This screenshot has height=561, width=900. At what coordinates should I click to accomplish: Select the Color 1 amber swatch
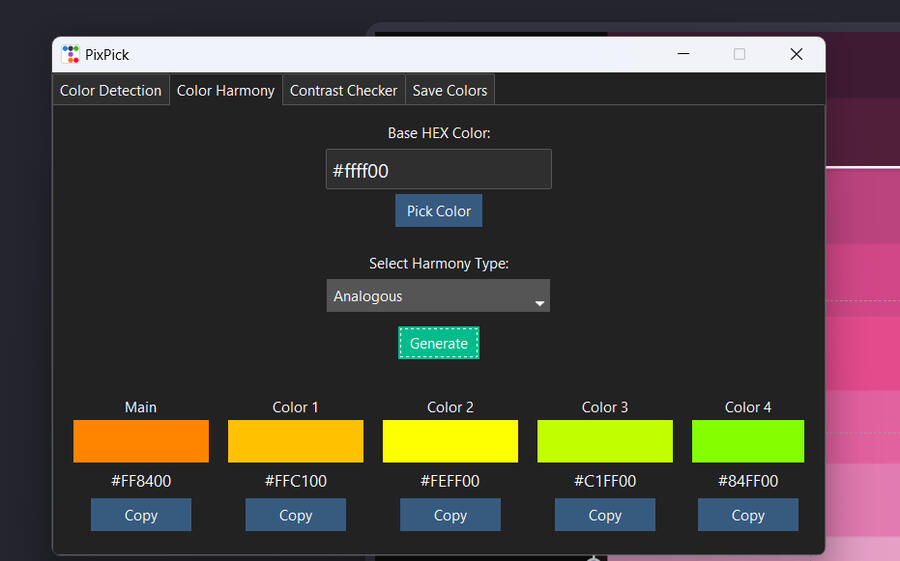pos(295,441)
